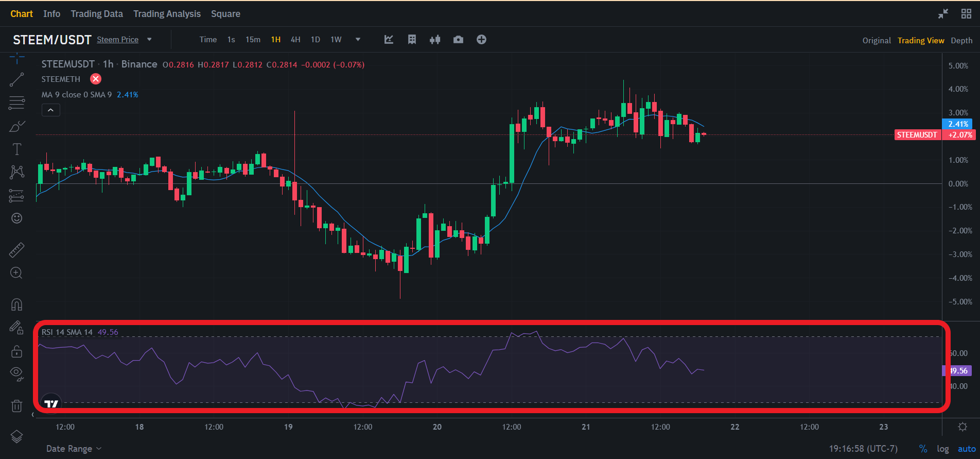The width and height of the screenshot is (980, 459).
Task: Toggle auto scale mode
Action: tap(967, 449)
